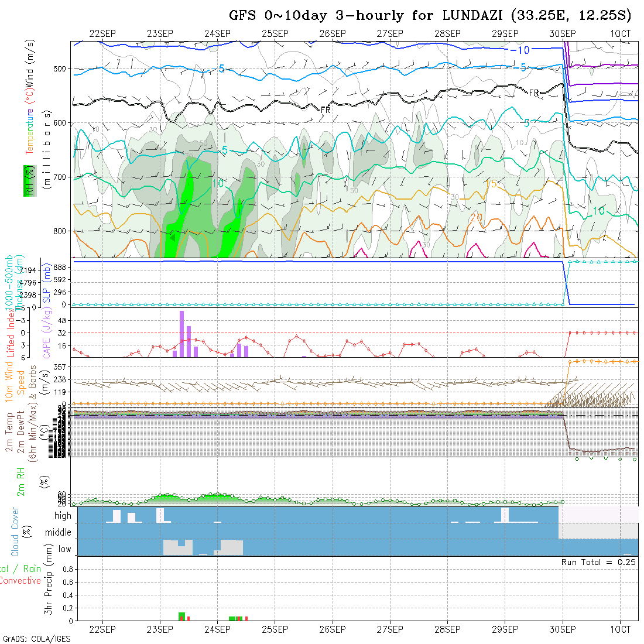Viewport: 644px width, 644px height.
Task: Click the 357 tick on wind speed axis
Action: pyautogui.click(x=63, y=366)
